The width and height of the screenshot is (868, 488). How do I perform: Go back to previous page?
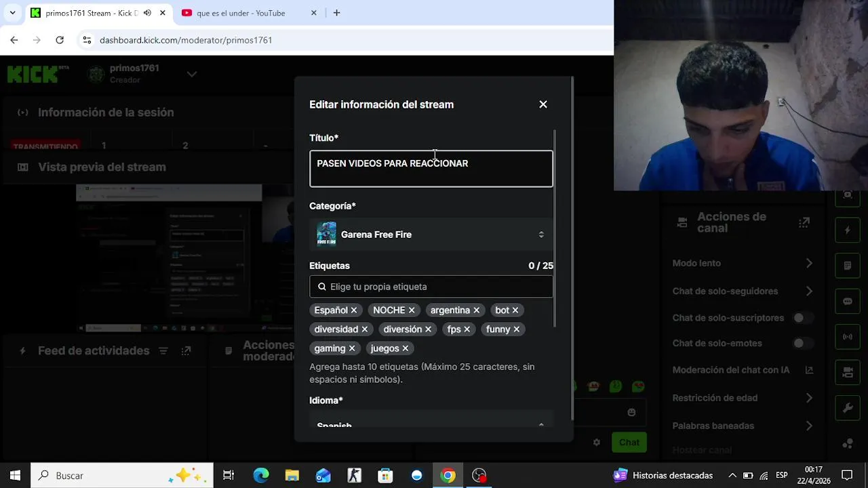14,40
